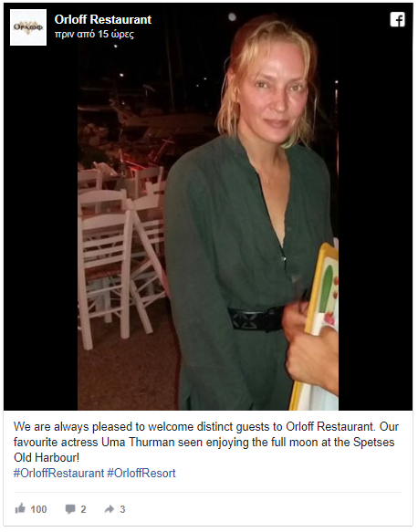Click the Orloff Restaurant profile avatar
The image size is (418, 532).
(28, 27)
